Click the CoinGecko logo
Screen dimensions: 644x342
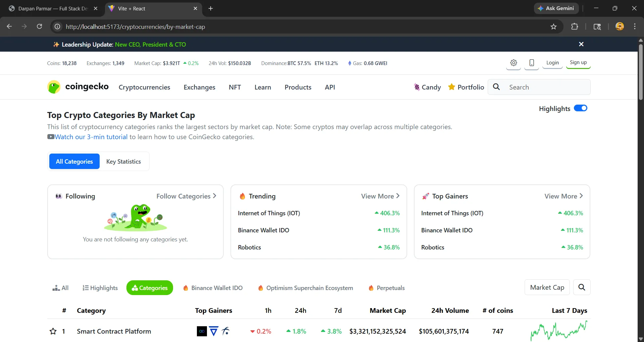pyautogui.click(x=78, y=87)
